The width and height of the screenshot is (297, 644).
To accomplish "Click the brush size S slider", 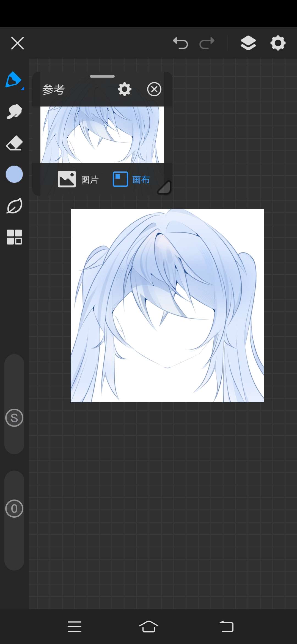I will (14, 418).
